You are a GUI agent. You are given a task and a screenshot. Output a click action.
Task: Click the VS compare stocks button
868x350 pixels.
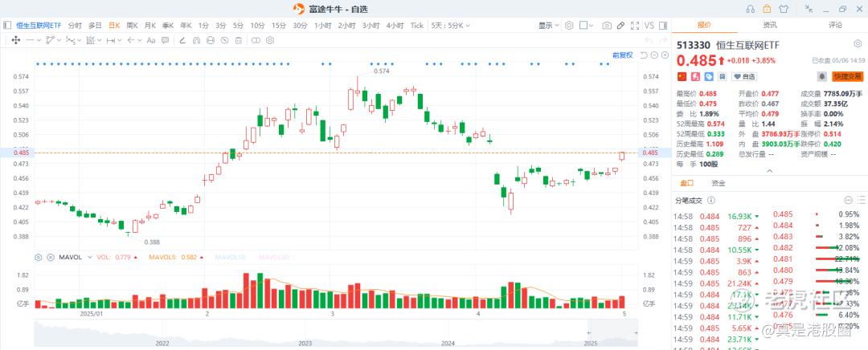coord(649,25)
